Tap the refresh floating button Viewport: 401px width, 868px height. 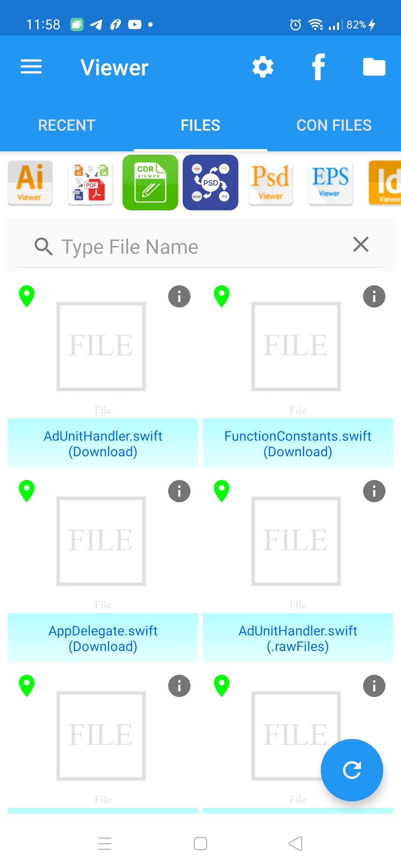[352, 770]
